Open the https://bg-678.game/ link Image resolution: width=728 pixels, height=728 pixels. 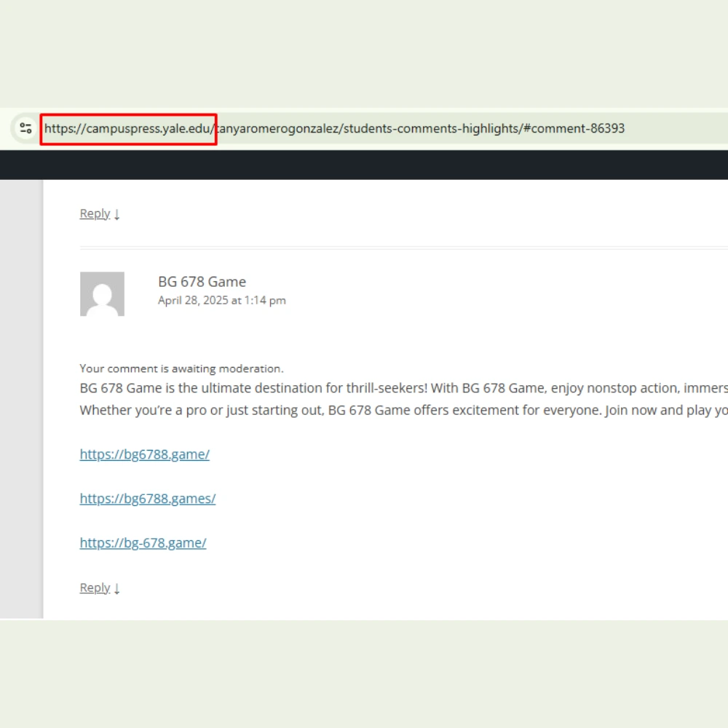(x=143, y=543)
